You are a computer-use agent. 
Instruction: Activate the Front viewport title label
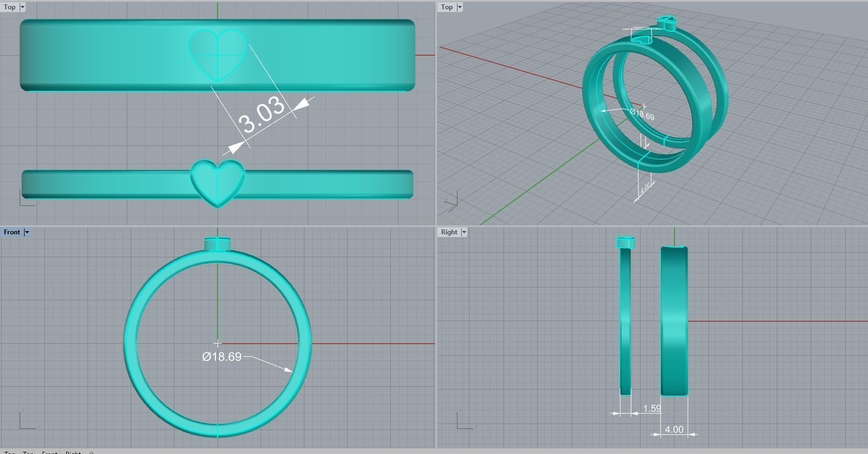(11, 232)
